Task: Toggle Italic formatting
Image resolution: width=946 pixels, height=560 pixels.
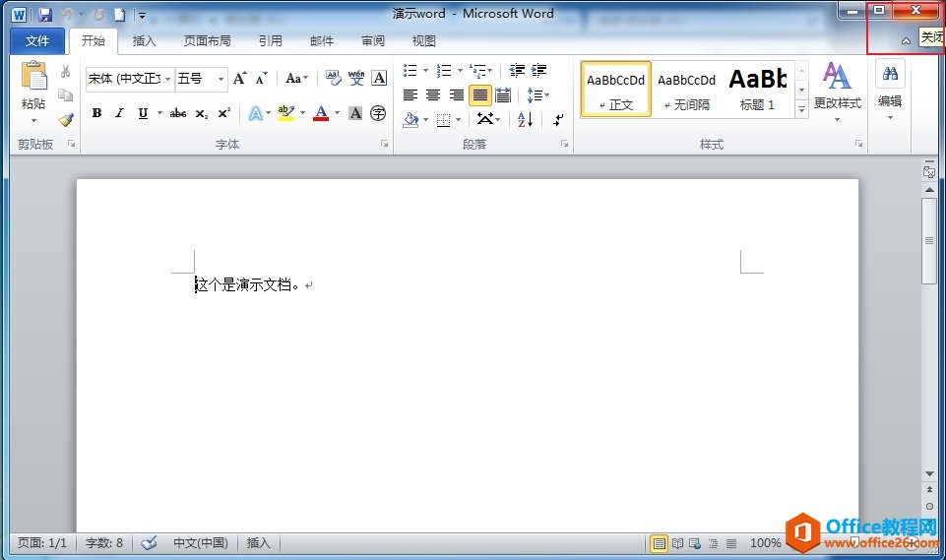Action: 119,113
